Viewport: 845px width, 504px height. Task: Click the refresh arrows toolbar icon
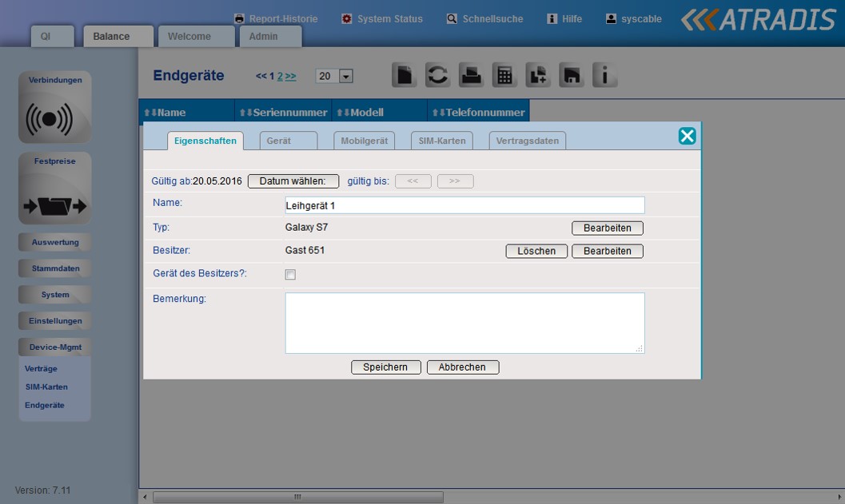(x=437, y=75)
